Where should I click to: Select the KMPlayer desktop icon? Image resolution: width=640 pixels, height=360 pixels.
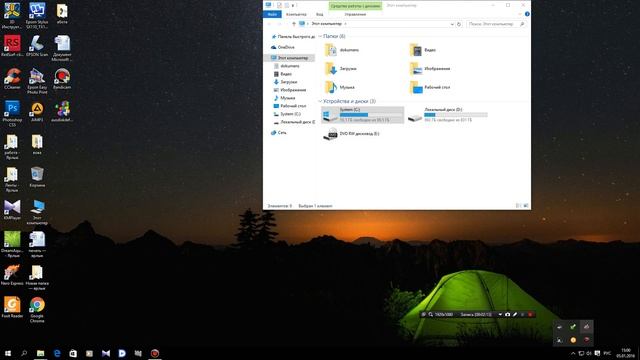[12, 210]
